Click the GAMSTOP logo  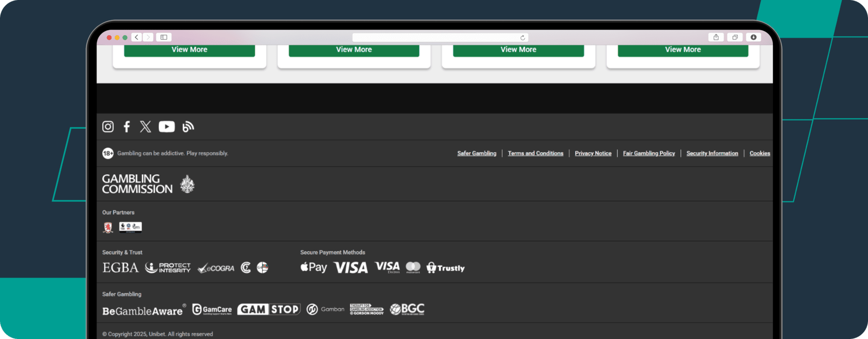(x=269, y=309)
